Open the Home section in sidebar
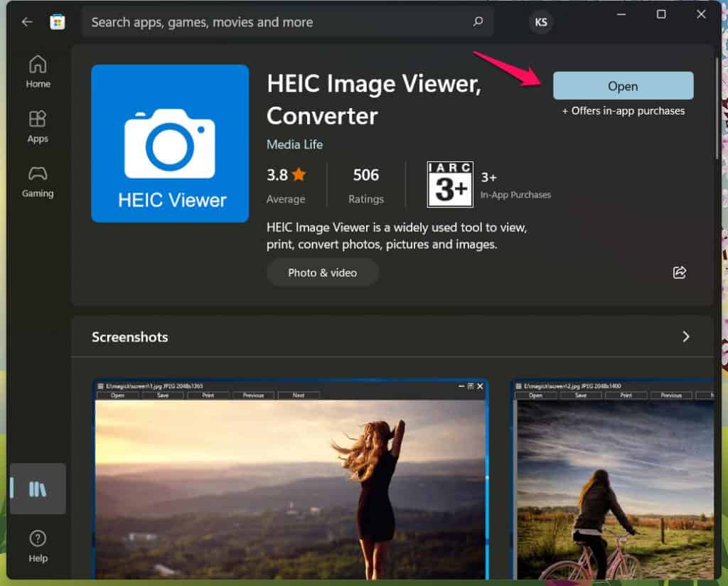 point(38,72)
